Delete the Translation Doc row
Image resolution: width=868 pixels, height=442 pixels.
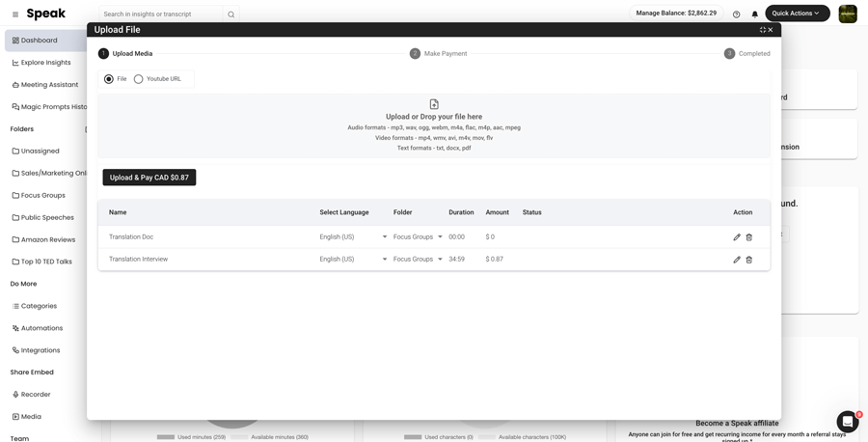[x=749, y=237]
